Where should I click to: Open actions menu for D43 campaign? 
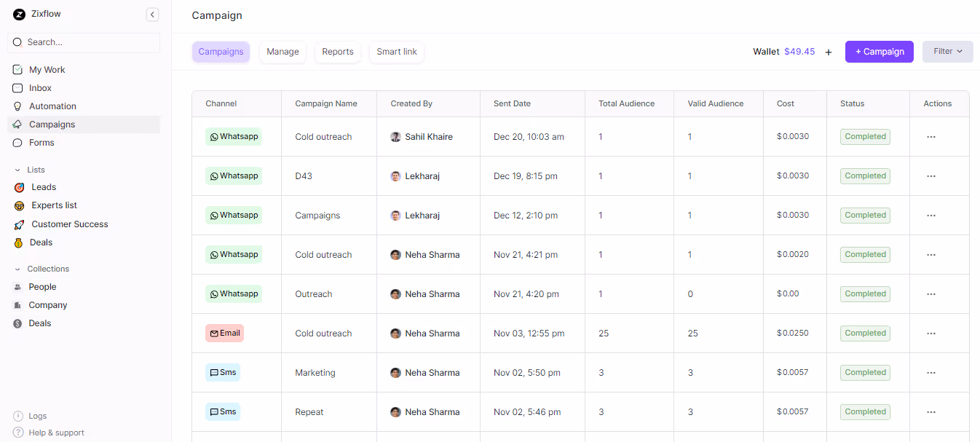click(931, 176)
